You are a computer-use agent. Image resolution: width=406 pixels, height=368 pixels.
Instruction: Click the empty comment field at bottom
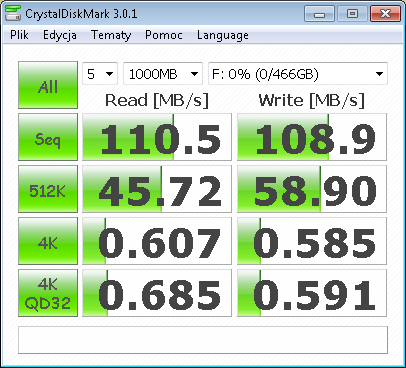pos(203,340)
